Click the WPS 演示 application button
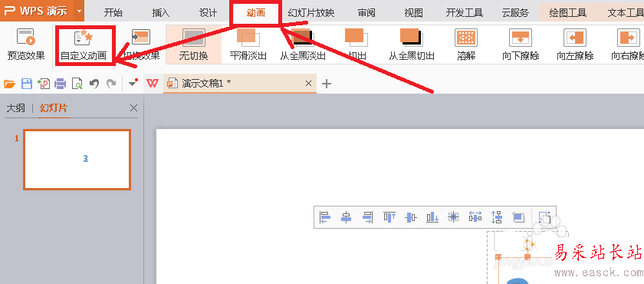Screen dimensions: 644x284 [37, 11]
